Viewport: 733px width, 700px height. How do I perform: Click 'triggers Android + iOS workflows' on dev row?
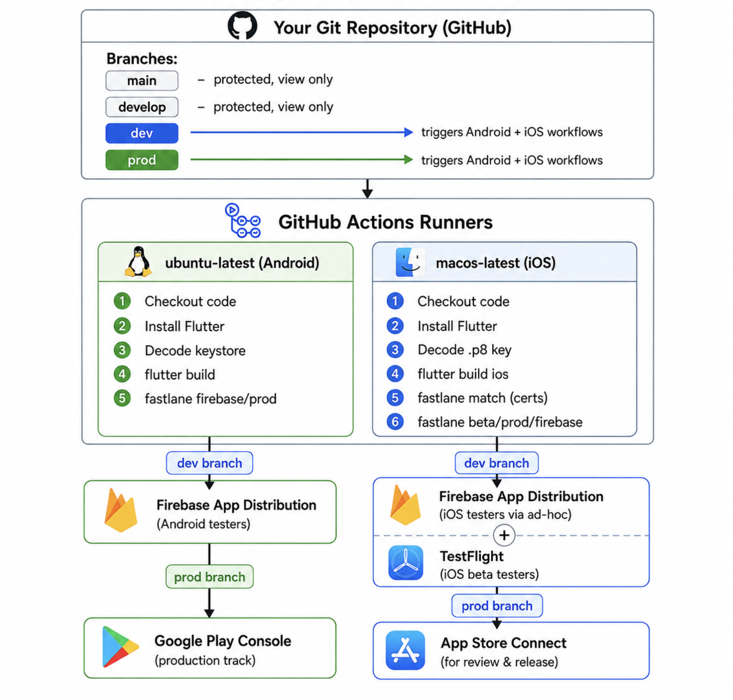coord(512,132)
